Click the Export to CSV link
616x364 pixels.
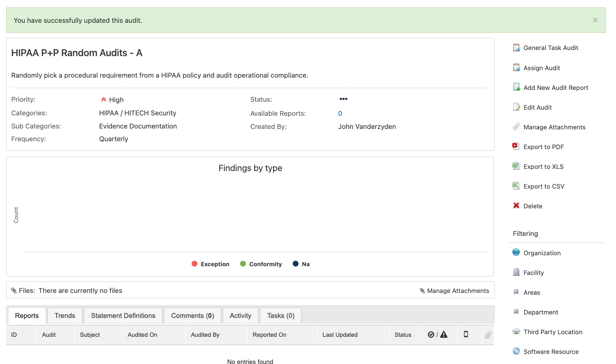click(x=544, y=186)
